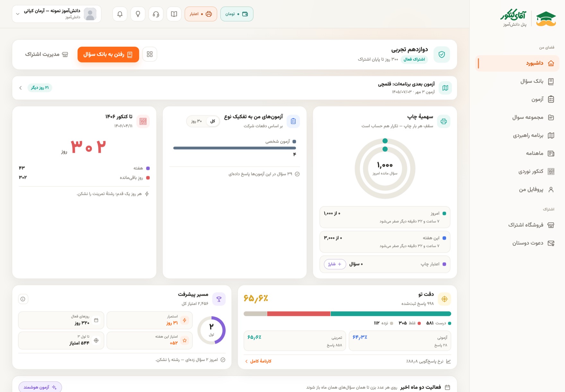Click the grid view icon button beside رفتن به بانک سؤال
Image resolution: width=565 pixels, height=392 pixels.
coord(150,54)
